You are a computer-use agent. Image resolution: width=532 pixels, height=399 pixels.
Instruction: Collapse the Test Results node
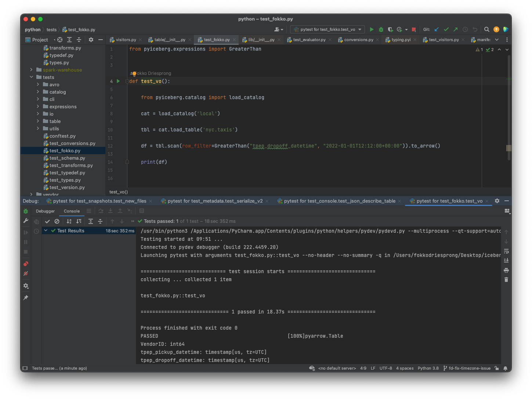click(46, 231)
